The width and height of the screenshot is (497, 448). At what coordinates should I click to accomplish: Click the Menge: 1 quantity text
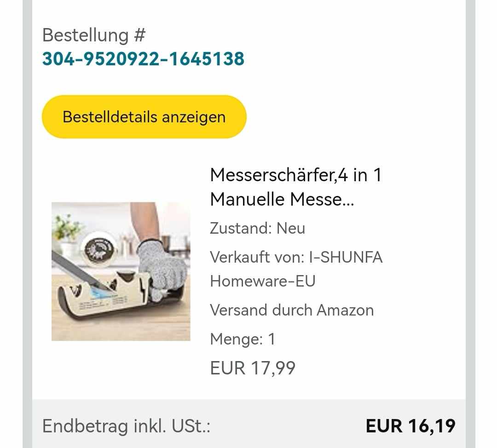coord(243,339)
